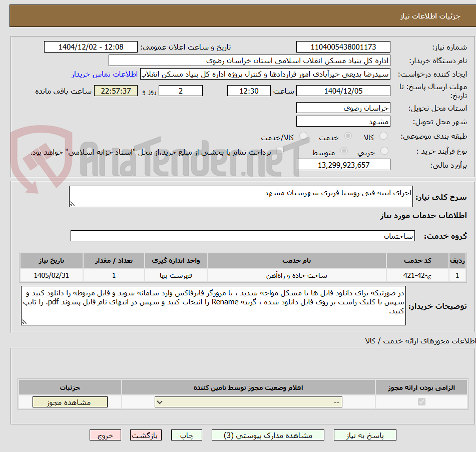Click the ردیف column header

coord(457,260)
